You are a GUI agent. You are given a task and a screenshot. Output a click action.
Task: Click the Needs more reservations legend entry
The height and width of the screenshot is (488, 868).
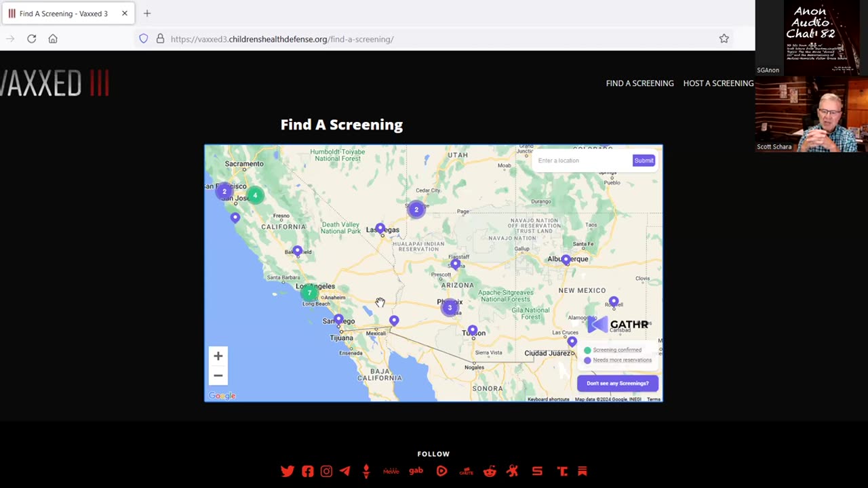618,360
